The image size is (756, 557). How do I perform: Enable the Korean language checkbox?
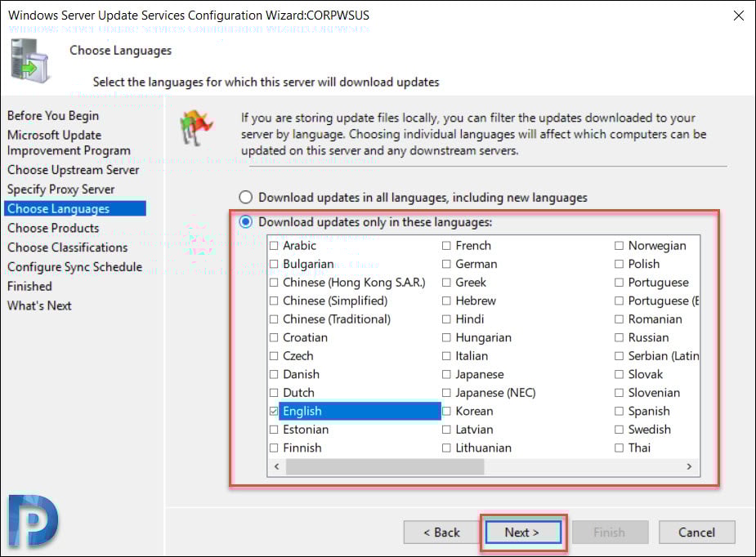point(446,411)
